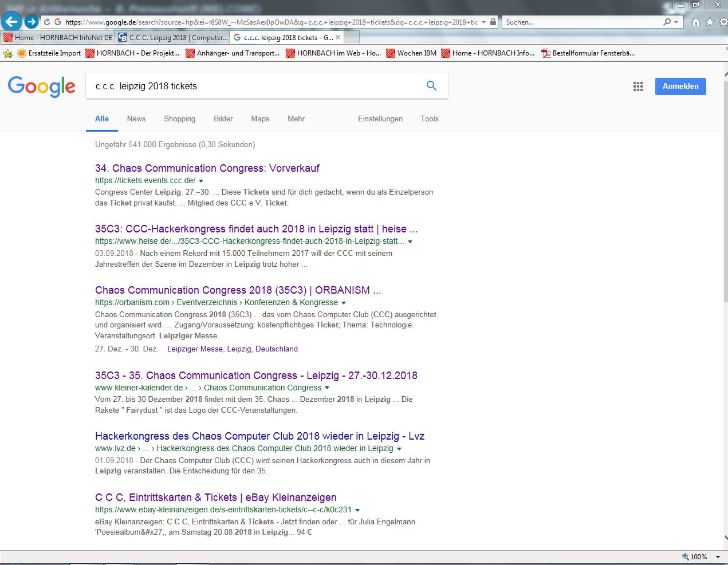The height and width of the screenshot is (565, 728).
Task: Open the 100% zoom level control
Action: (x=701, y=556)
